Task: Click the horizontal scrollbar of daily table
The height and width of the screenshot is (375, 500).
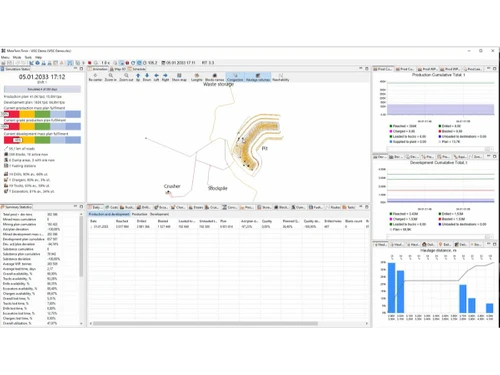Action: [x=205, y=323]
